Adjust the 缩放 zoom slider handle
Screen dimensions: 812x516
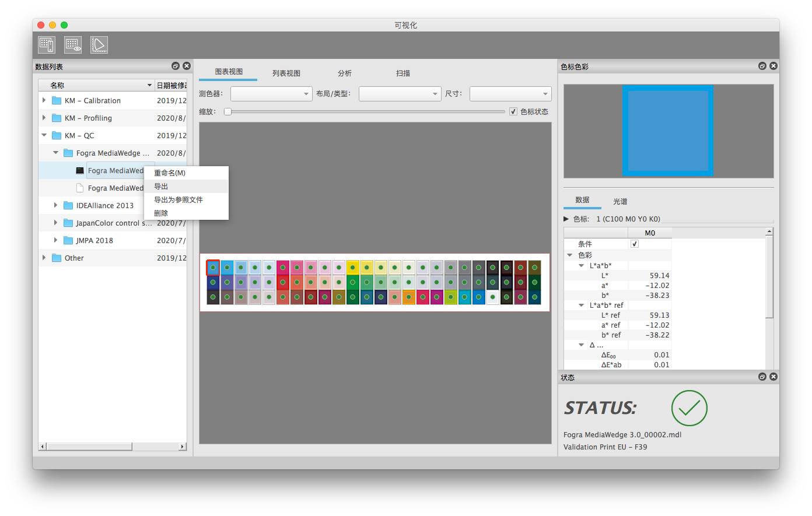click(228, 111)
